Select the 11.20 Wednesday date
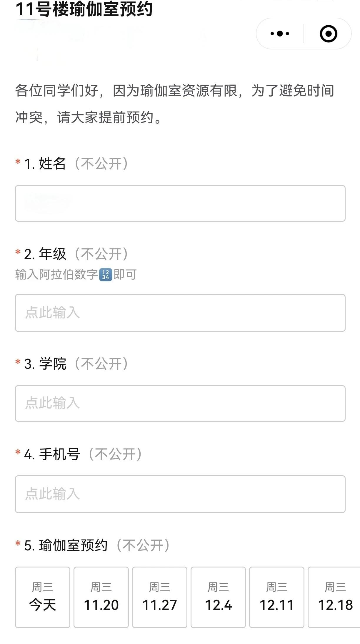This screenshot has width=360, height=644. [101, 597]
